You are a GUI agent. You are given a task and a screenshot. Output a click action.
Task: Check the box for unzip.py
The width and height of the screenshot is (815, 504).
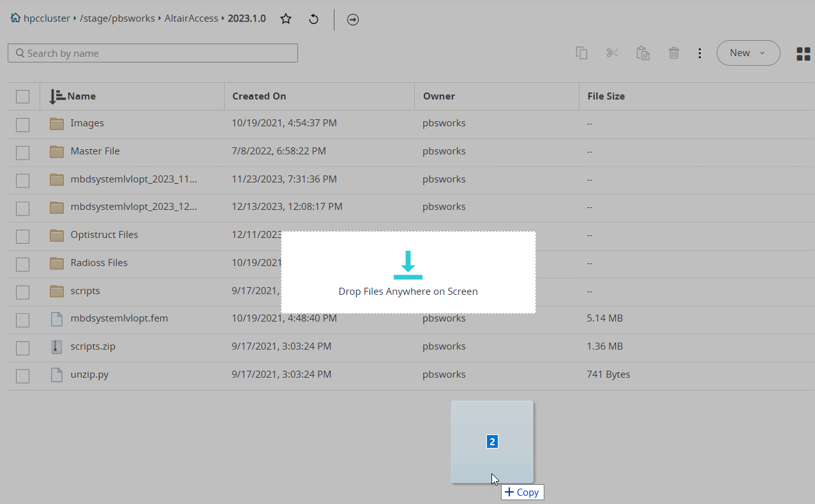pyautogui.click(x=22, y=376)
